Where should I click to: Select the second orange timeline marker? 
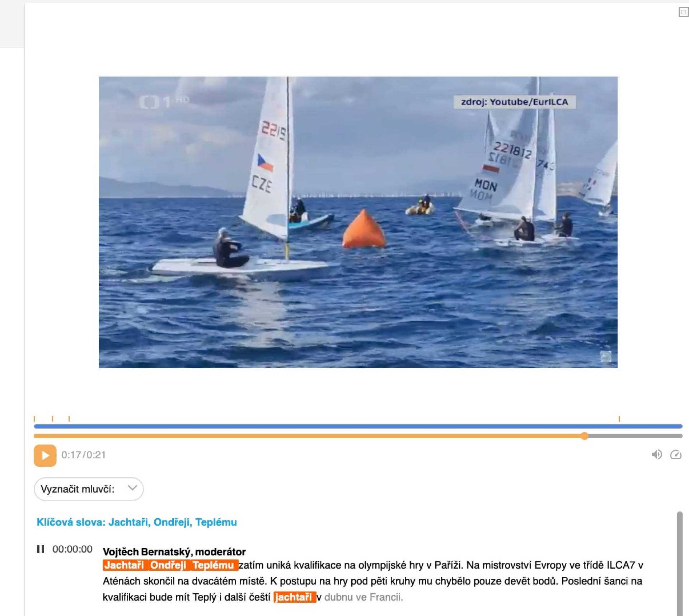point(53,419)
